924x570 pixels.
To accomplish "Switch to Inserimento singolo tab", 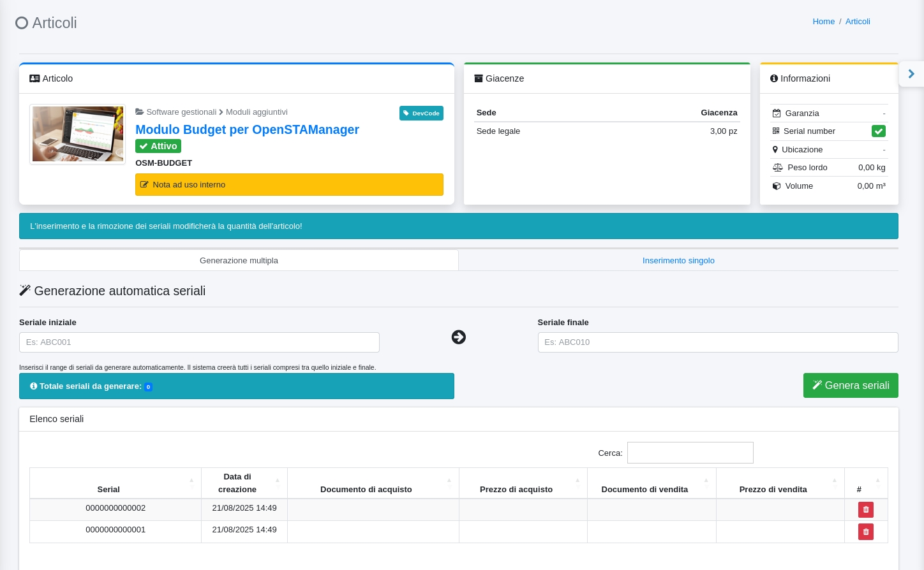I will [x=678, y=260].
